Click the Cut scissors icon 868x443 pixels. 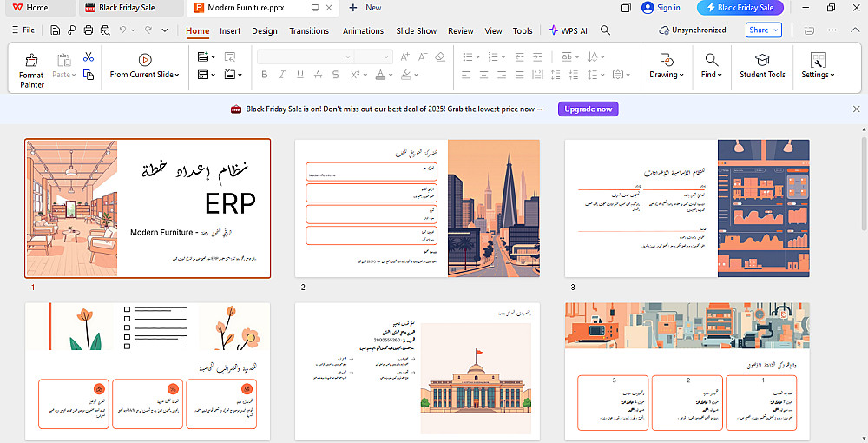click(89, 57)
